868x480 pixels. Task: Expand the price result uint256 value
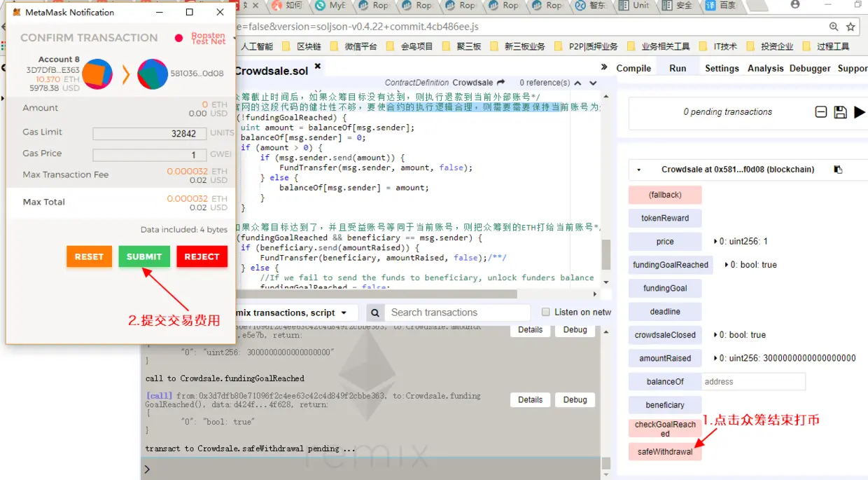point(714,241)
